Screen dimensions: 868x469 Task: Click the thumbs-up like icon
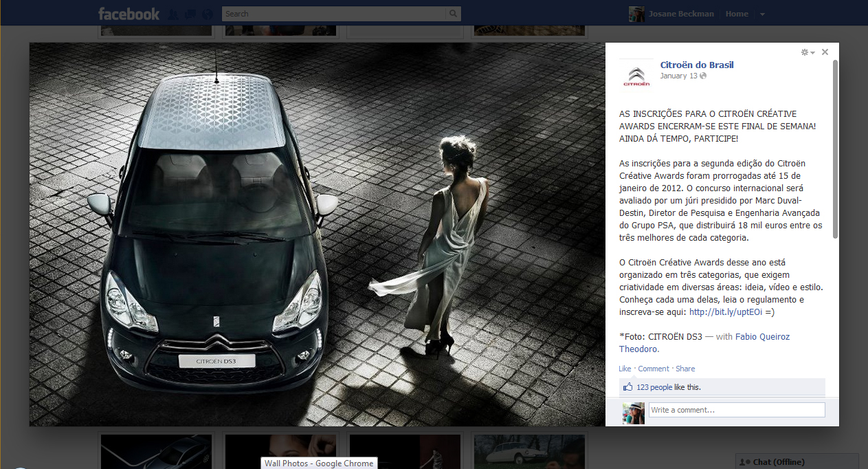pyautogui.click(x=627, y=387)
